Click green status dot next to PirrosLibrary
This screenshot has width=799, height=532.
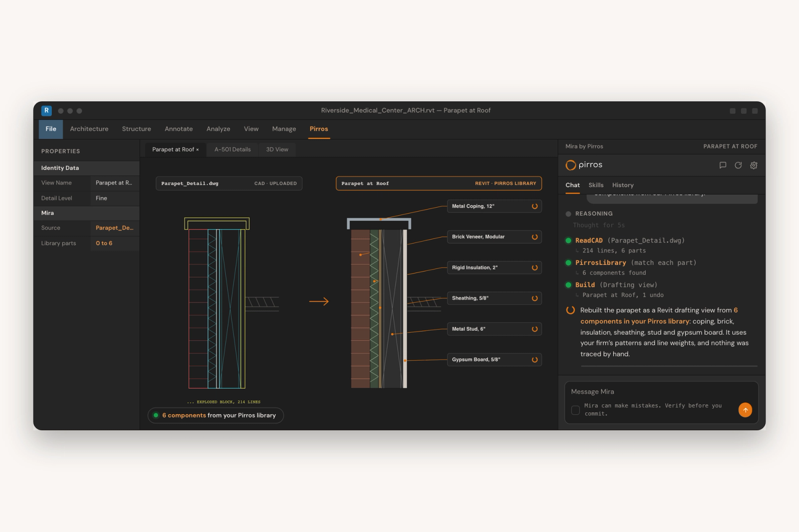(568, 263)
